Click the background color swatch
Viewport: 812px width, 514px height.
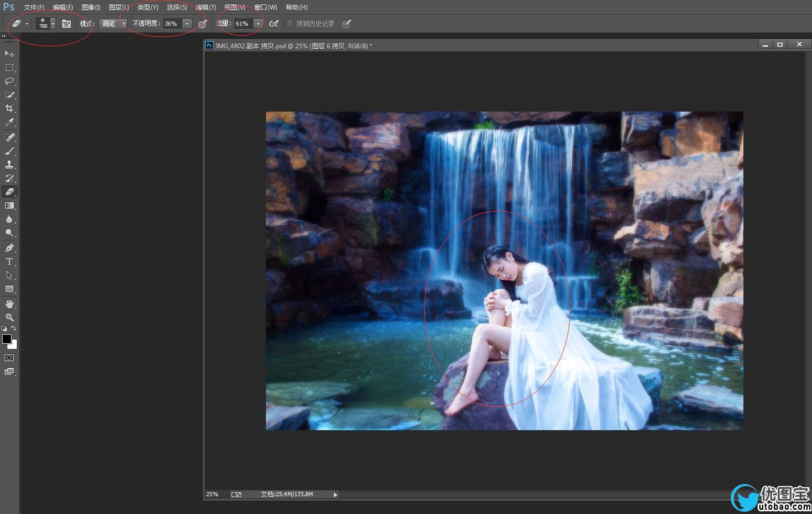click(x=14, y=345)
